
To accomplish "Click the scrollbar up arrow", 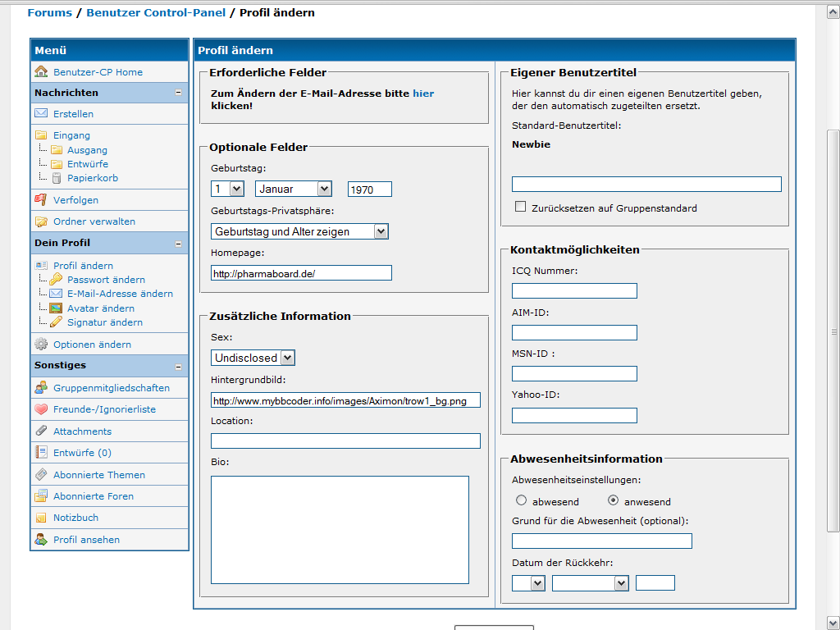I will tap(833, 11).
